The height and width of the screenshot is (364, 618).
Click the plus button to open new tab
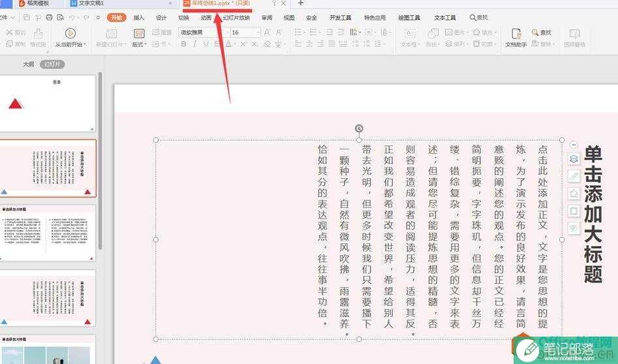(x=301, y=3)
